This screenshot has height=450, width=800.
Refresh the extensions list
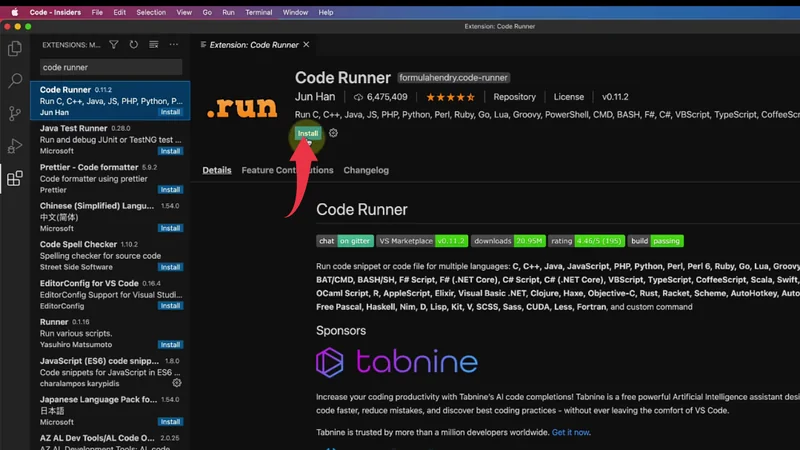click(133, 45)
